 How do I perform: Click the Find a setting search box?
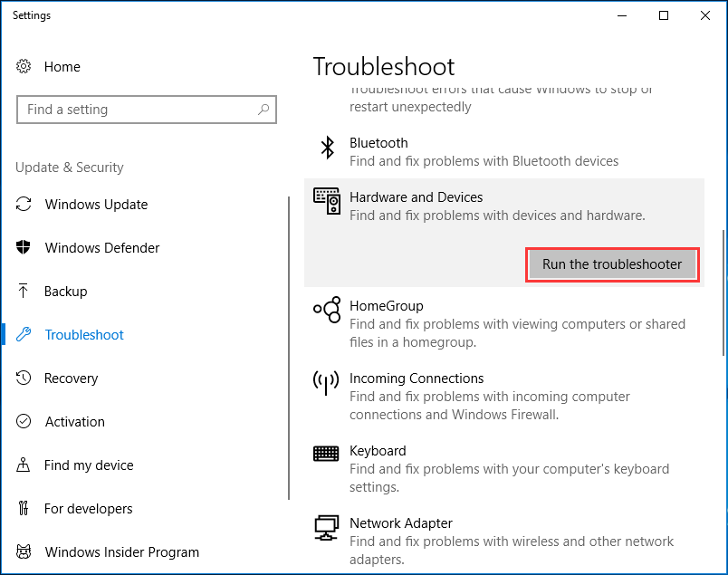[x=136, y=110]
